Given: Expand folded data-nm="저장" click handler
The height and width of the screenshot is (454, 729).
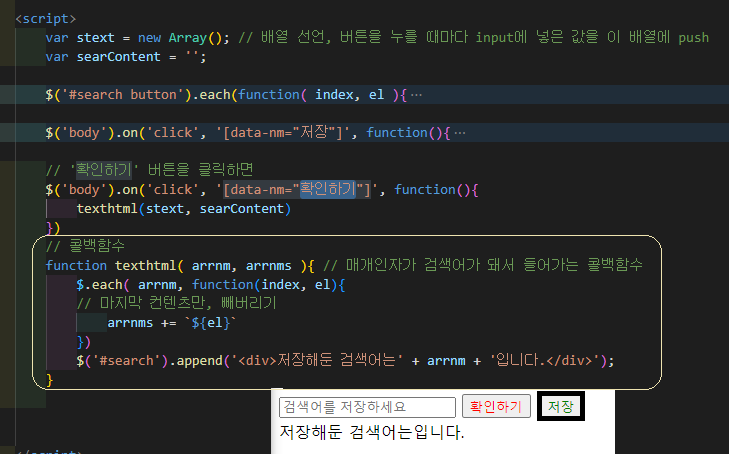Looking at the screenshot, I should click(x=460, y=133).
